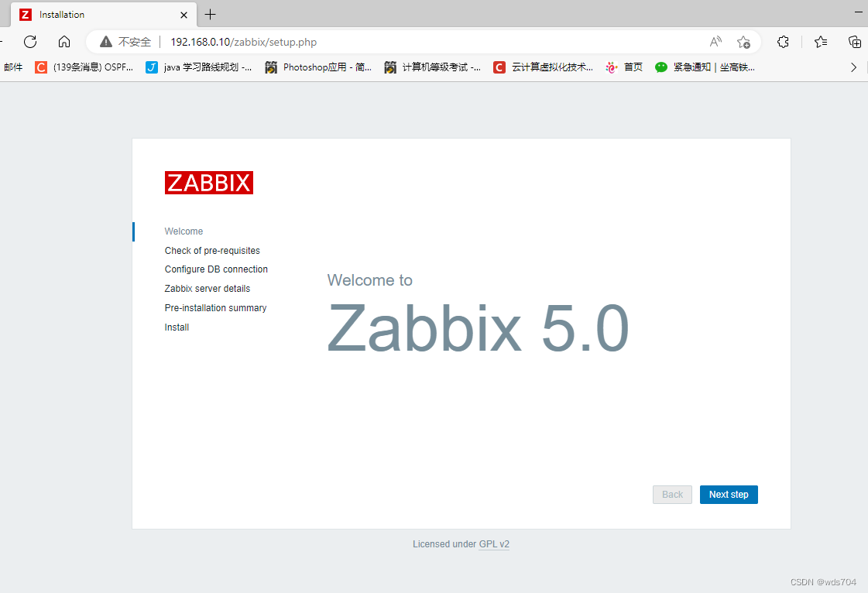Viewport: 868px width, 593px height.
Task: Open the 紧急通知 bookmark
Action: coord(705,67)
